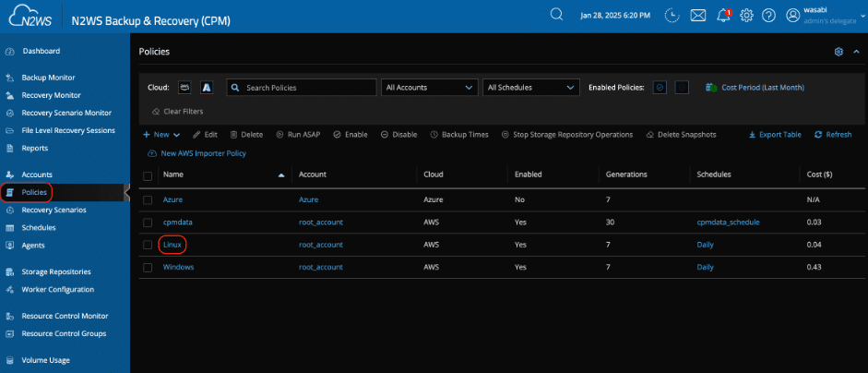
Task: Click the Disable policy button
Action: [398, 135]
